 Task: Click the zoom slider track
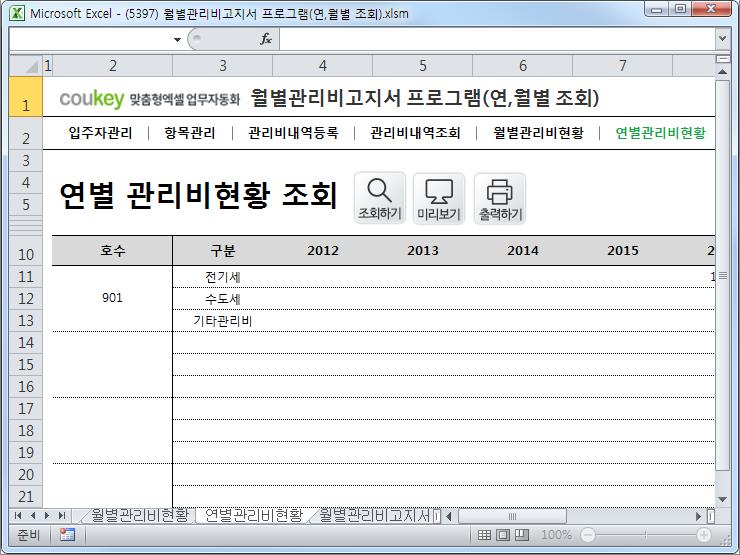coord(646,535)
